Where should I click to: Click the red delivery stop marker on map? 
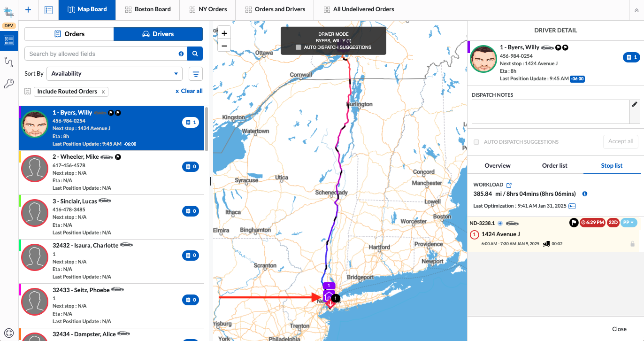pos(330,303)
